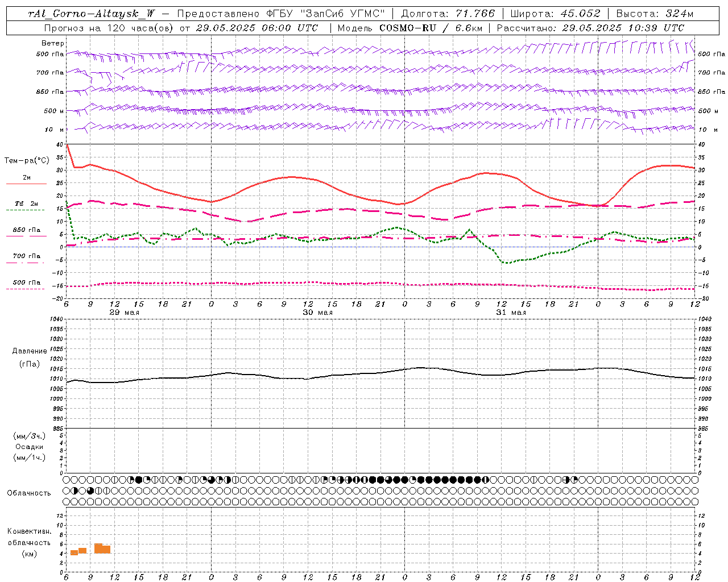The image size is (728, 582).
Task: Select the (гПа) unit under Давление
Action: pyautogui.click(x=29, y=364)
